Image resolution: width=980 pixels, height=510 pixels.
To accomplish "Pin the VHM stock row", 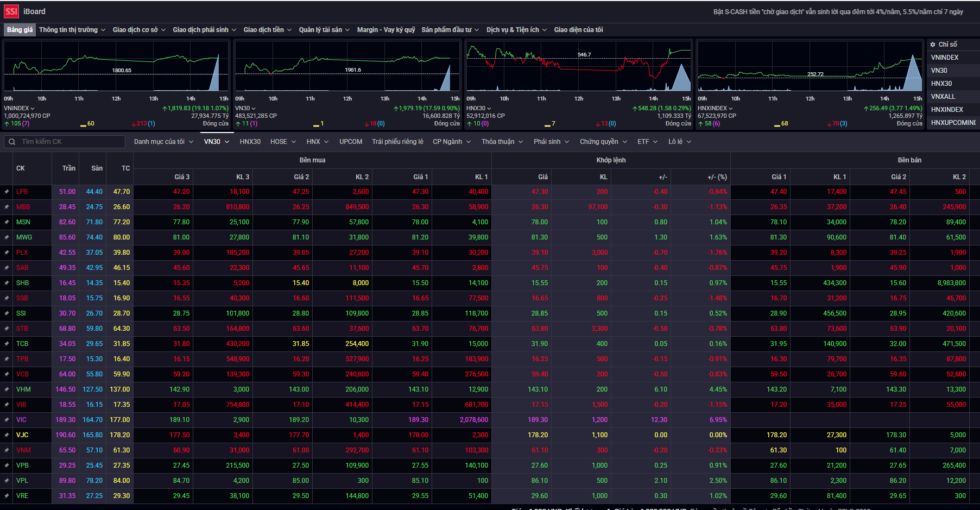I will coord(7,389).
